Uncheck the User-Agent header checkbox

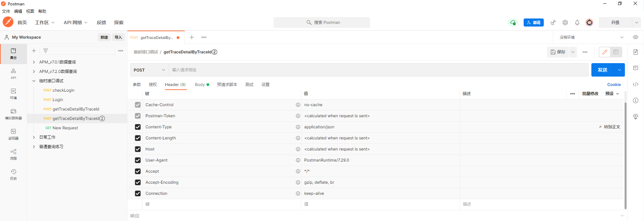(138, 160)
